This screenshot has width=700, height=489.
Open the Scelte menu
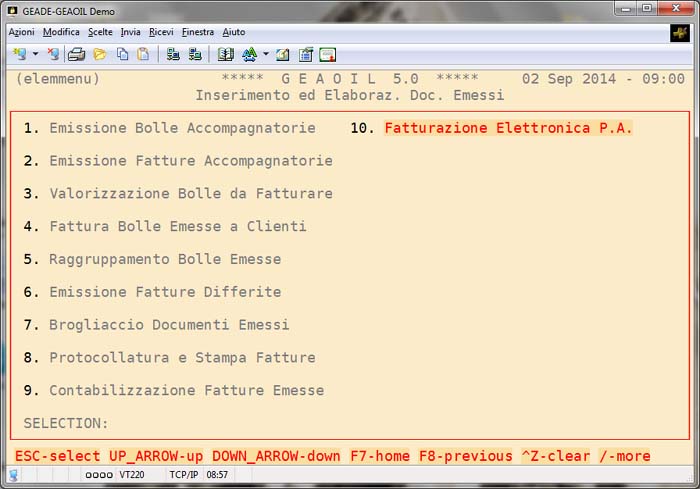[x=100, y=32]
